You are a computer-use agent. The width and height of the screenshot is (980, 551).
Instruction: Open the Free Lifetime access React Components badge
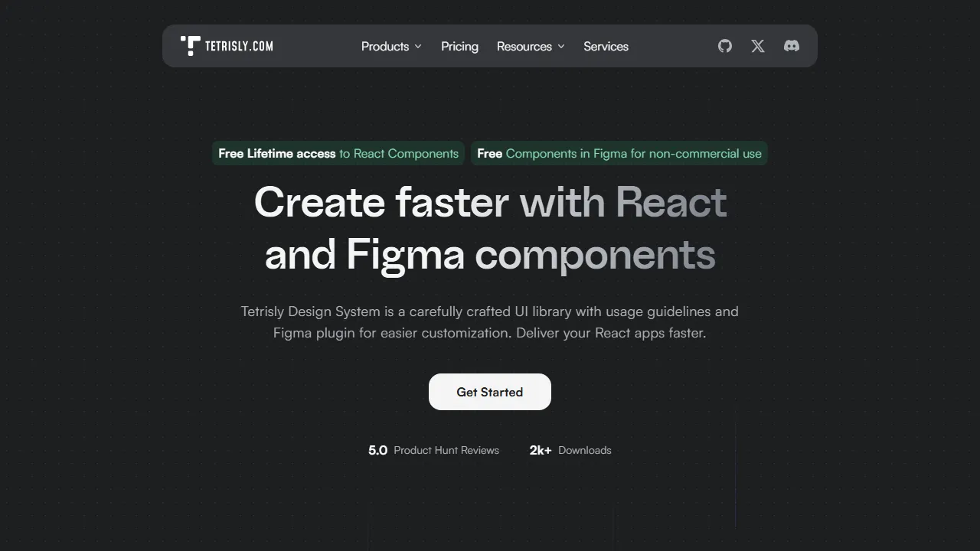[338, 153]
